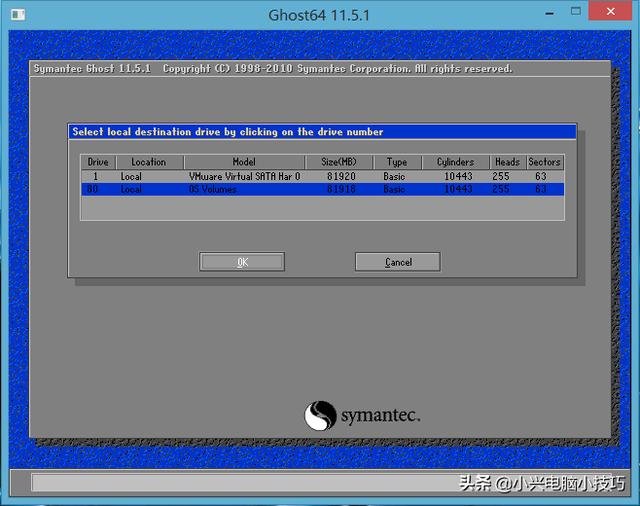This screenshot has width=640, height=506.
Task: Click the Drive column header
Action: (x=98, y=162)
